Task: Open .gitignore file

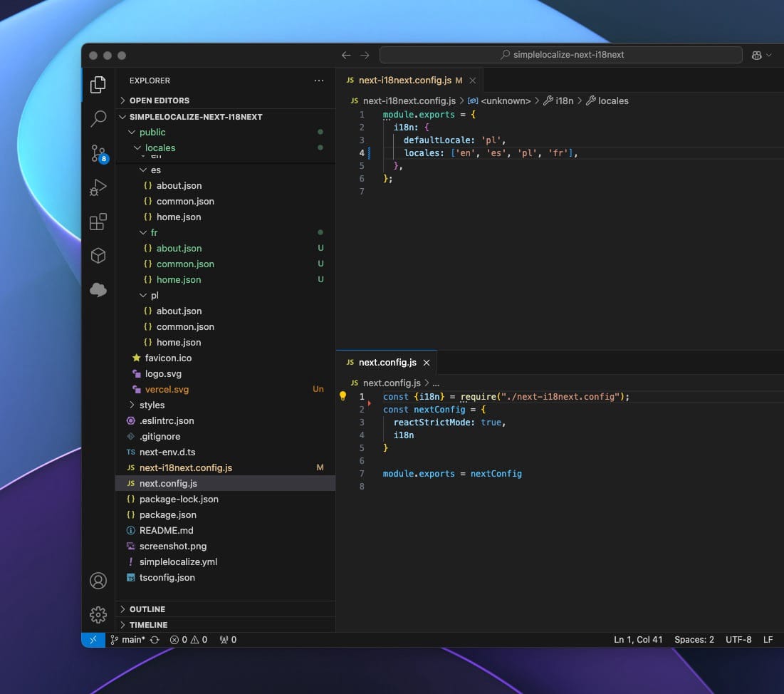Action: point(160,436)
